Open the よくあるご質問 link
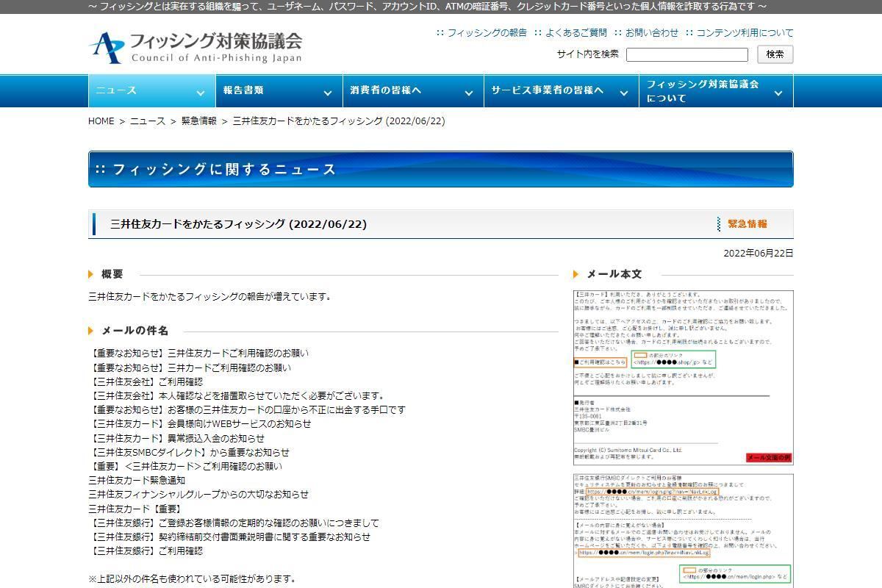This screenshot has height=588, width=882. [576, 33]
